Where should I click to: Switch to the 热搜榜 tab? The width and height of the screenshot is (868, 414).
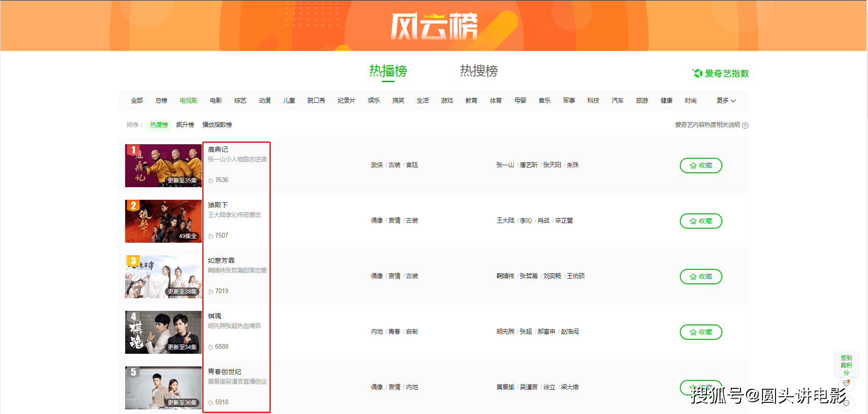point(479,71)
